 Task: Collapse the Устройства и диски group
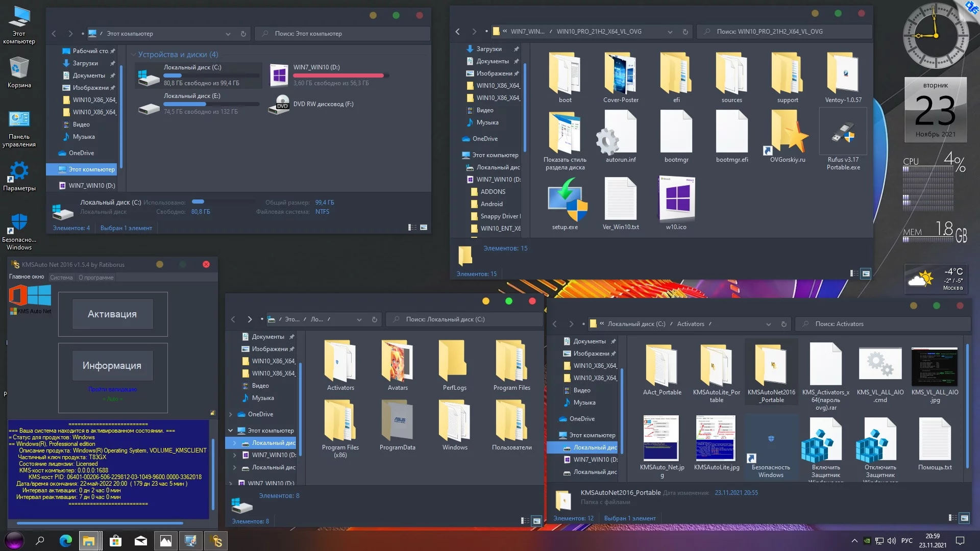point(133,55)
